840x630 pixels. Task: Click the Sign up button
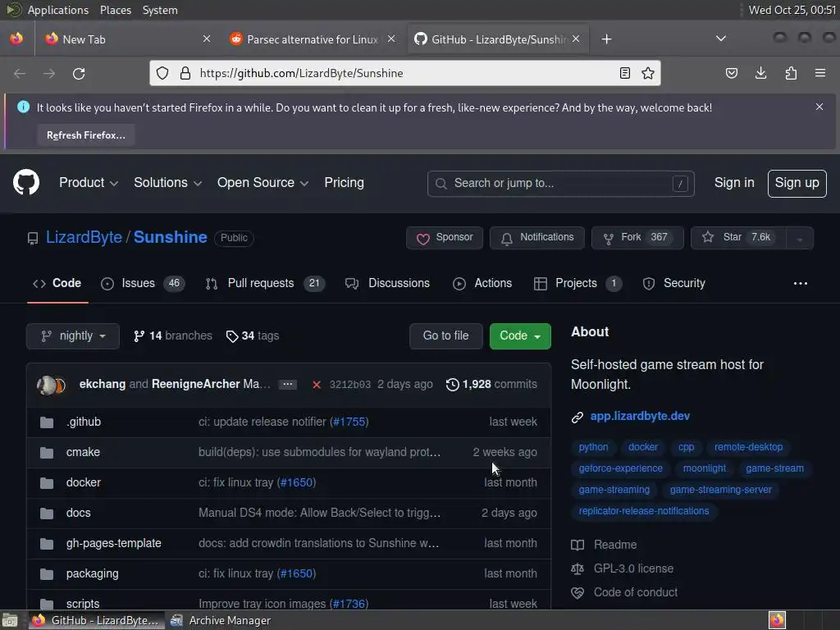pos(797,183)
